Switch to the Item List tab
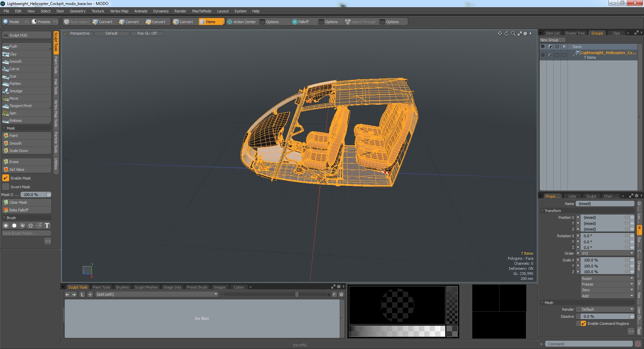The image size is (644, 349). [x=552, y=33]
